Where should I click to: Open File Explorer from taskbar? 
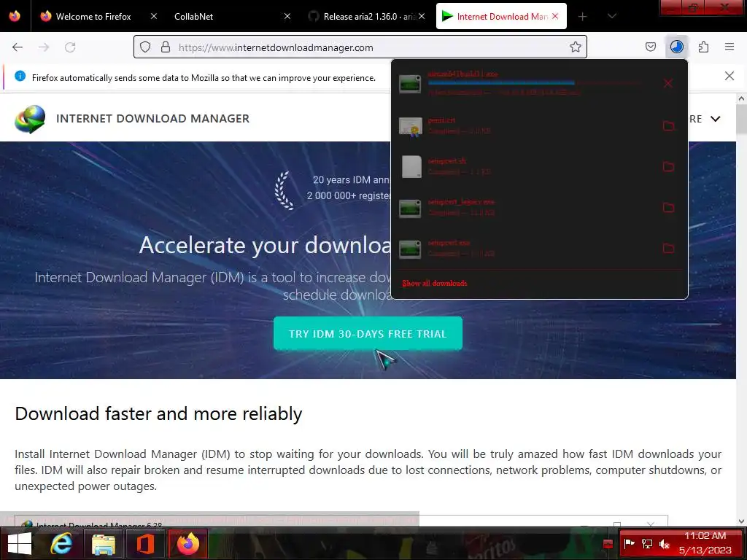click(104, 544)
